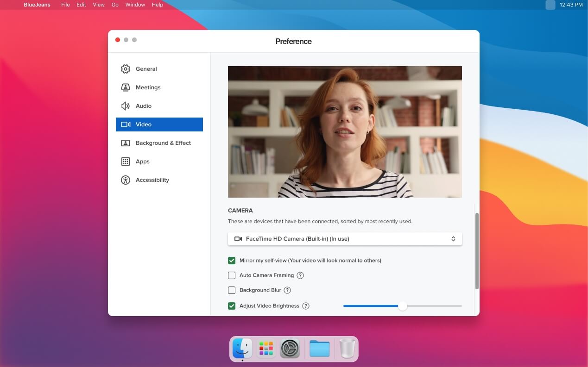Click the Apps grid icon
The image size is (588, 367).
[125, 162]
